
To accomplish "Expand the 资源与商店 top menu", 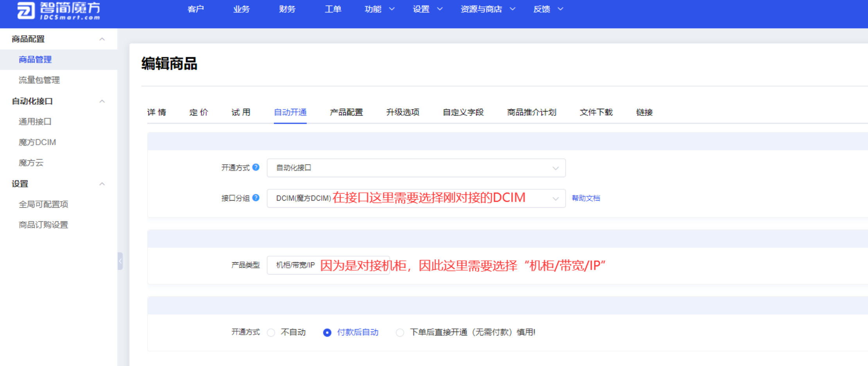I will 488,9.
